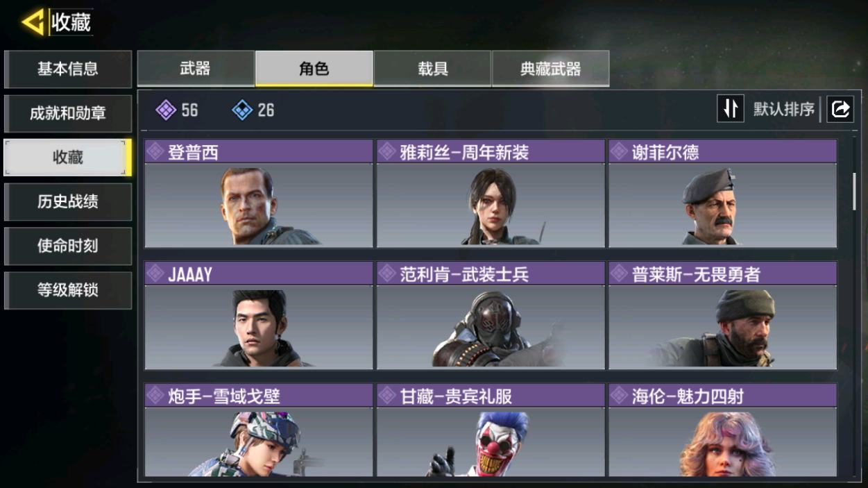Image resolution: width=868 pixels, height=488 pixels.
Task: Open the 默认排序 sorting dropdown
Action: coord(784,110)
